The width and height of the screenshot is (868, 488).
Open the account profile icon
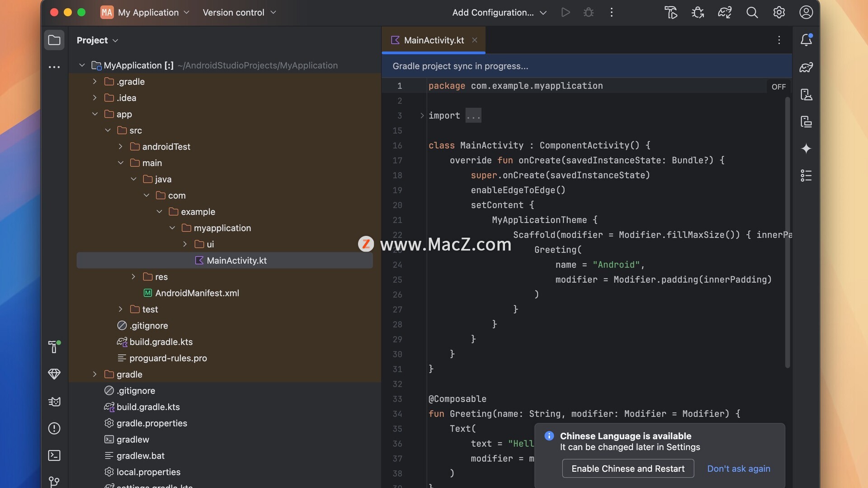point(806,12)
